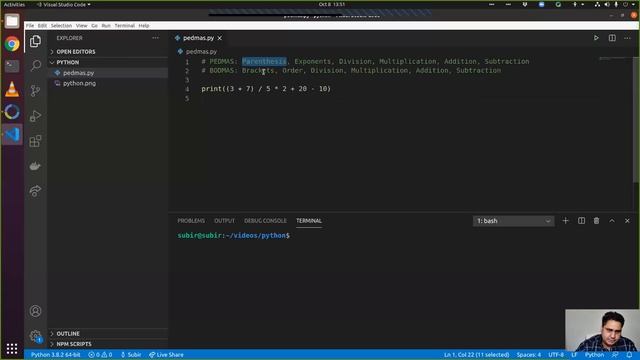
Task: Open the Selection menu
Action: click(61, 25)
